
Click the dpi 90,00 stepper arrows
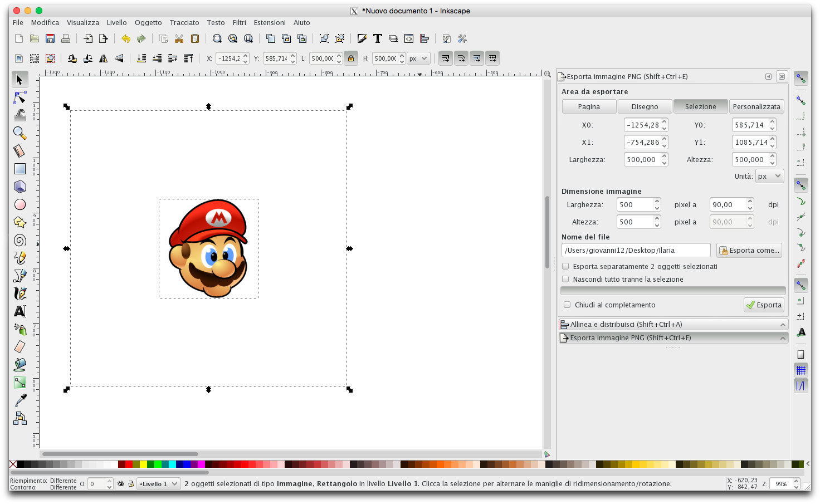click(x=750, y=204)
